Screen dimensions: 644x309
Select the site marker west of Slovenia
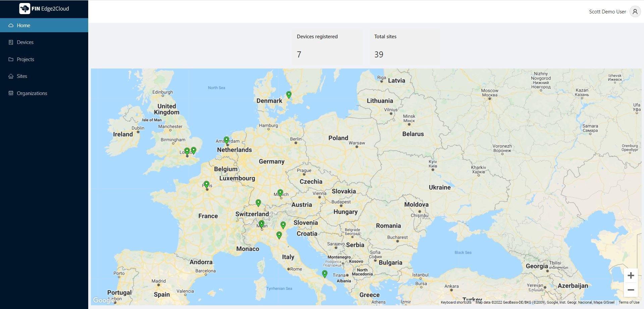pyautogui.click(x=283, y=225)
